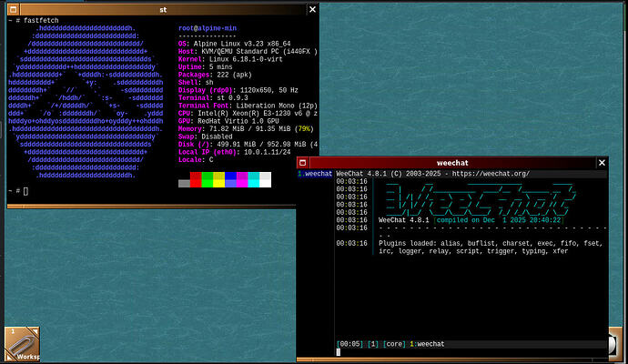
Task: Close the st terminal window
Action: point(312,9)
